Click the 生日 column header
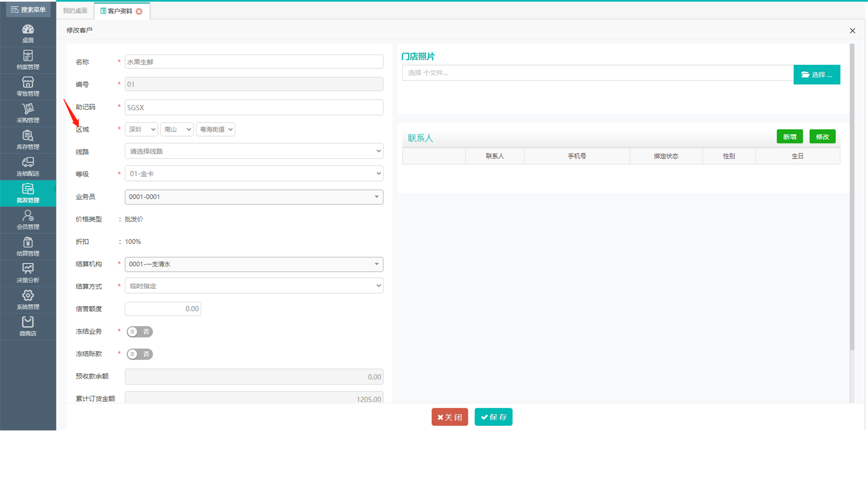Viewport: 868px width, 490px height. pyautogui.click(x=797, y=156)
